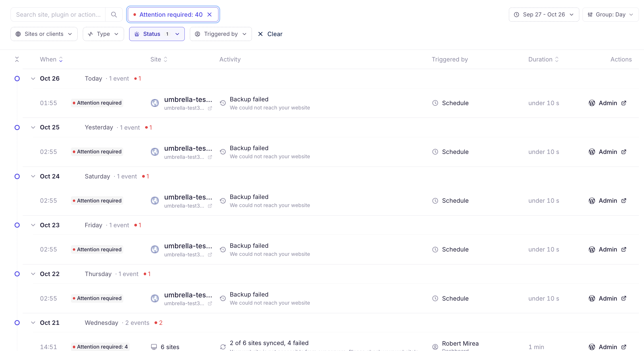644x351 pixels.
Task: Open the Status filter dropdown
Action: pos(157,34)
